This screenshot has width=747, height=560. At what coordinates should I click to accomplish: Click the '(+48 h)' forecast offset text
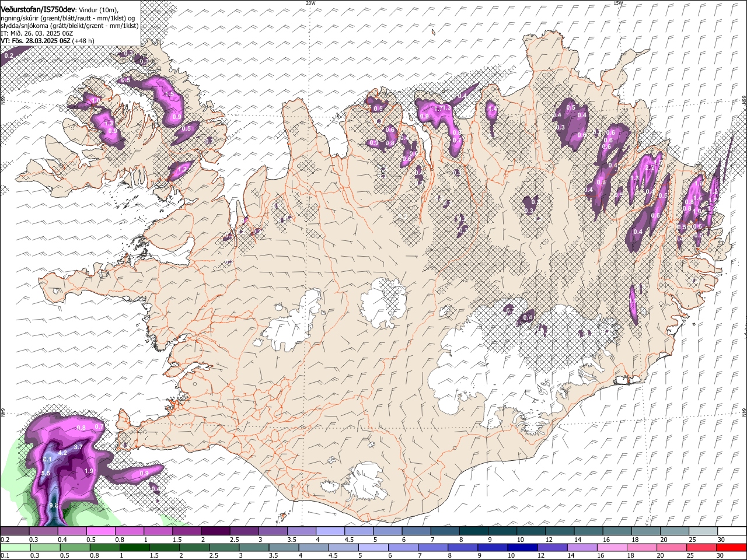83,41
